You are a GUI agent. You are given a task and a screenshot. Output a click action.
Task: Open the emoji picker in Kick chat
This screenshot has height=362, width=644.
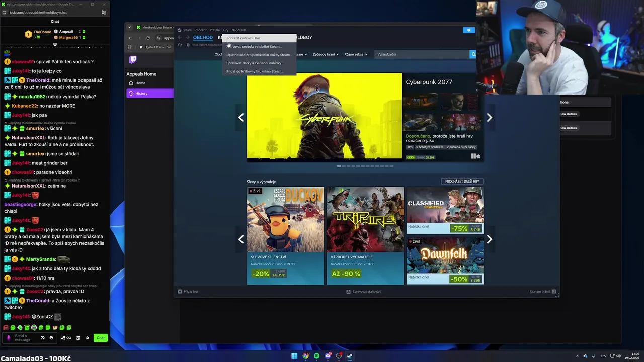(51, 338)
